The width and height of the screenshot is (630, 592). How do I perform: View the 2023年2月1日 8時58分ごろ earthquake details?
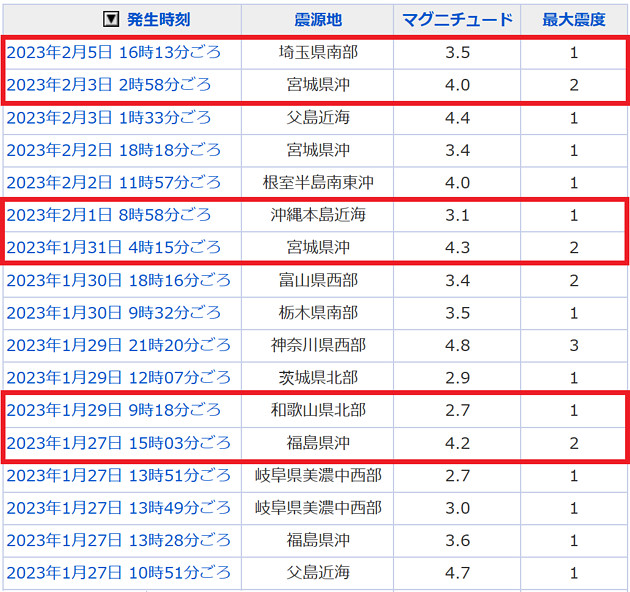pos(108,215)
